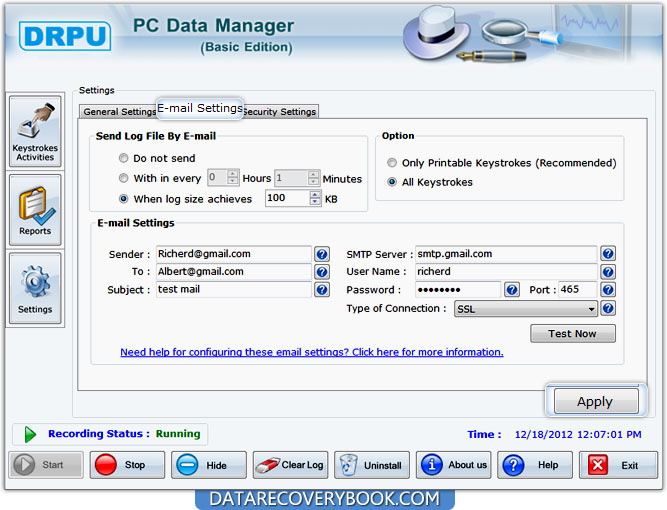Hide the application window

[x=209, y=465]
